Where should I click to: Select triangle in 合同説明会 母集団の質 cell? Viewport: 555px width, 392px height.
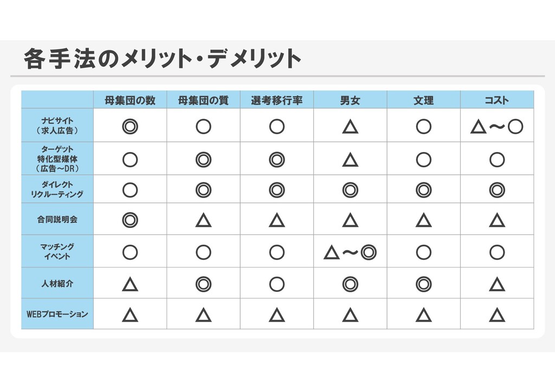(204, 220)
